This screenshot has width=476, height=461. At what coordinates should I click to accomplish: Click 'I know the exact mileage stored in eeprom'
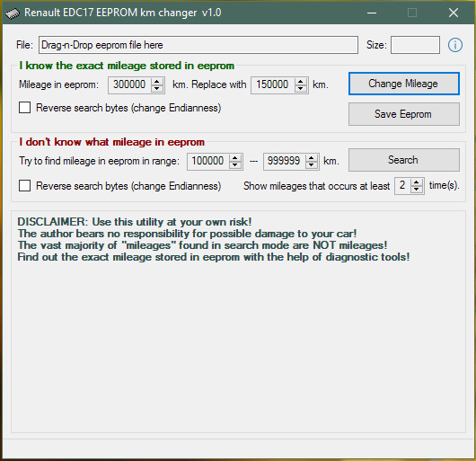pyautogui.click(x=127, y=66)
